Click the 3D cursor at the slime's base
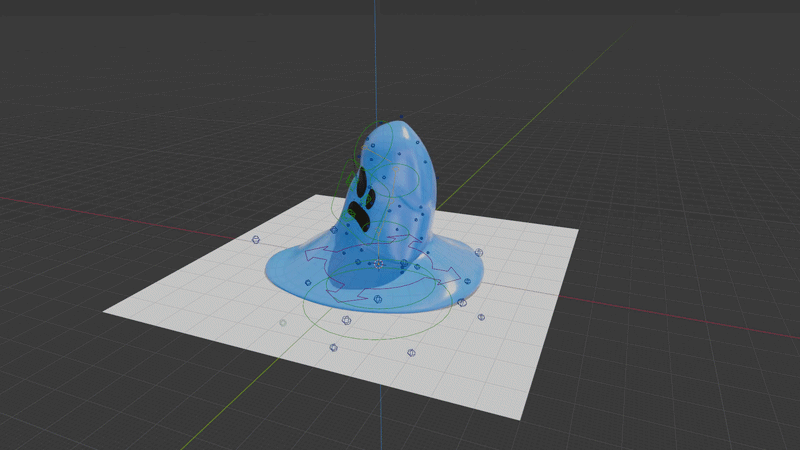 click(379, 264)
